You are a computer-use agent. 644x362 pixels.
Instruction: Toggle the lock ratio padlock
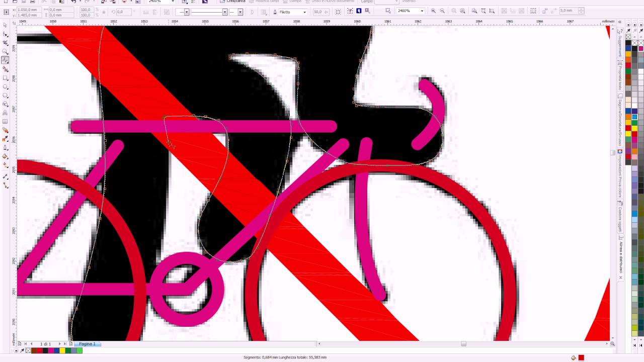(104, 12)
